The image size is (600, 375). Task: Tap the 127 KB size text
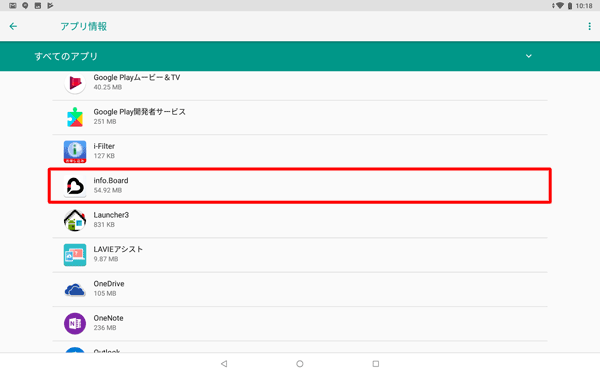pos(104,156)
